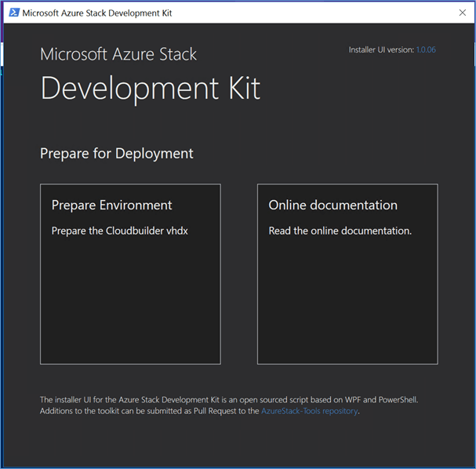Screen dimensions: 476x469
Task: Click 'Prepare the Cloudbuilder vhdx' description text
Action: pyautogui.click(x=120, y=231)
